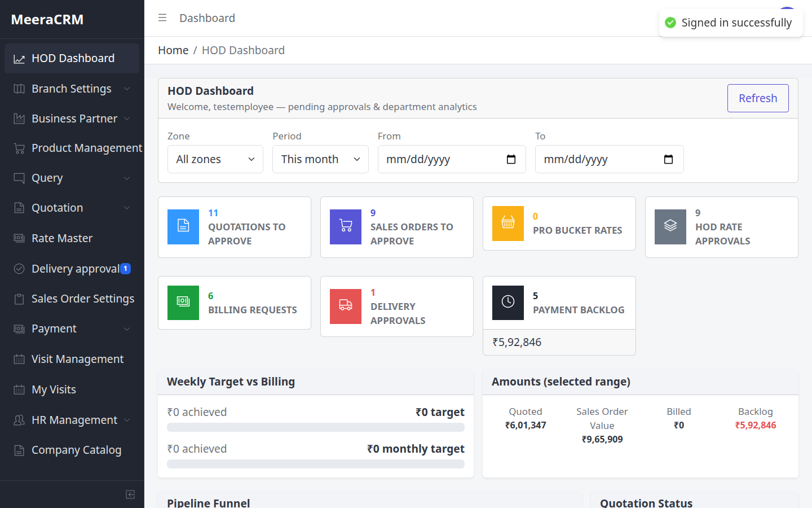812x508 pixels.
Task: Open the Zone dropdown showing All zones
Action: tap(215, 159)
